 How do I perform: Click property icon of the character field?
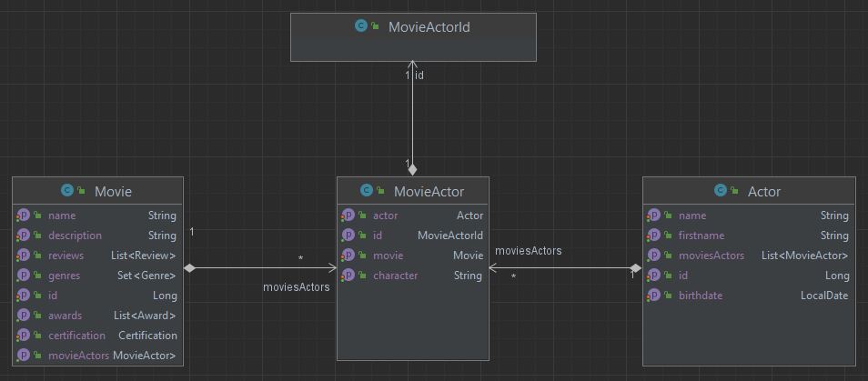[348, 276]
